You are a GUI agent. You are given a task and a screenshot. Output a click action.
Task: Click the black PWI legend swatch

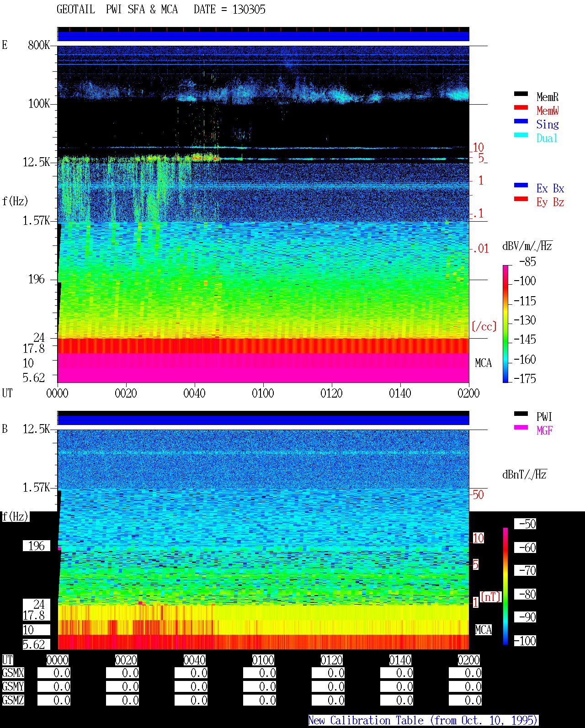point(521,414)
